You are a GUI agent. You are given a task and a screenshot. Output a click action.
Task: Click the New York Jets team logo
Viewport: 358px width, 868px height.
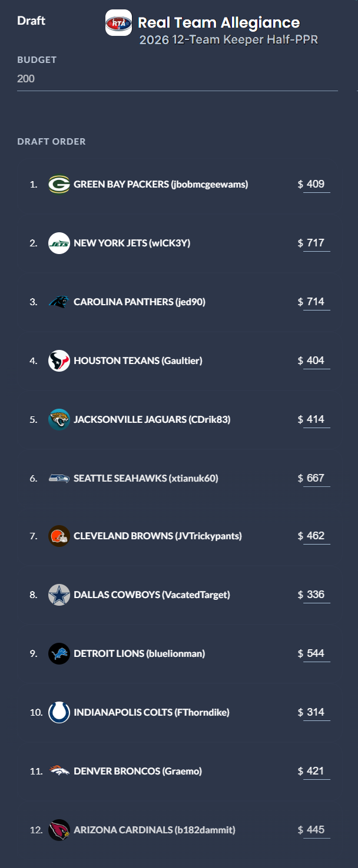pos(59,243)
